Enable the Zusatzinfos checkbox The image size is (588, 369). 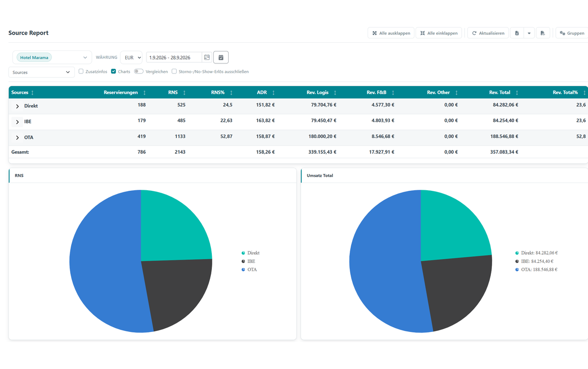(x=81, y=72)
